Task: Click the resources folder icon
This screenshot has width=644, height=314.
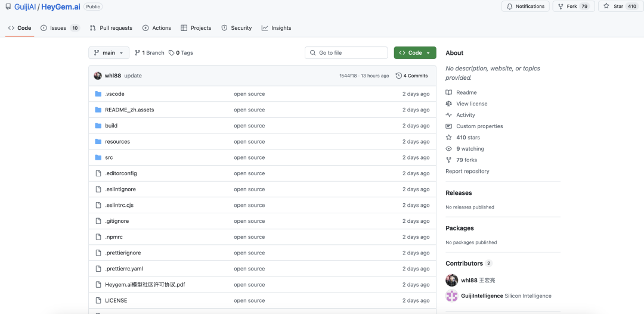Action: point(98,142)
